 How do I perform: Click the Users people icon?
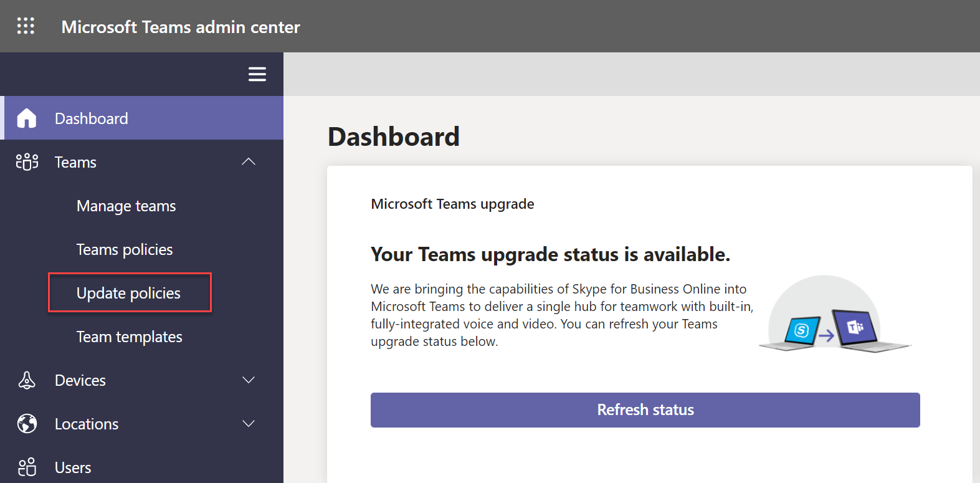point(27,467)
